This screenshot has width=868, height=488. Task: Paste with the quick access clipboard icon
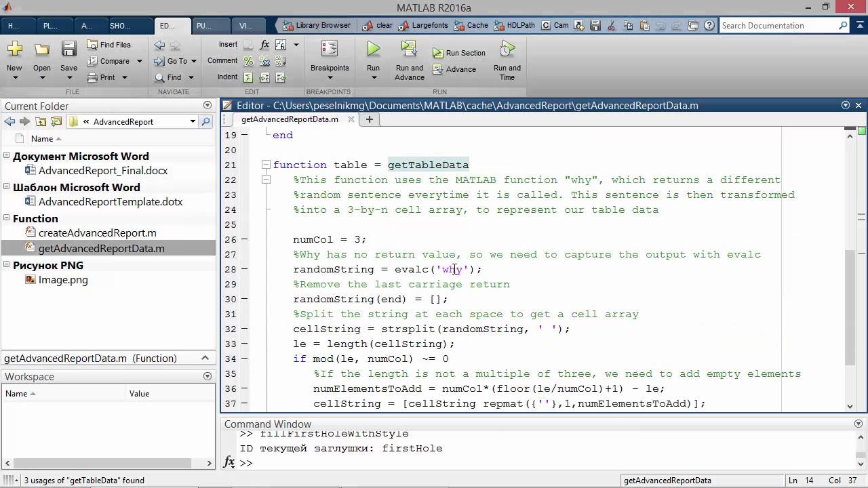click(x=645, y=26)
